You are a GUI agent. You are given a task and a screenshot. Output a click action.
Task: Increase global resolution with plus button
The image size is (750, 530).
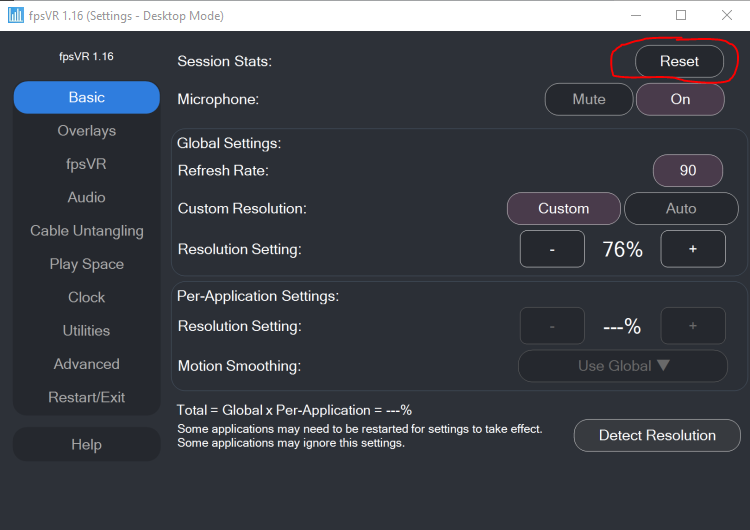click(x=693, y=249)
